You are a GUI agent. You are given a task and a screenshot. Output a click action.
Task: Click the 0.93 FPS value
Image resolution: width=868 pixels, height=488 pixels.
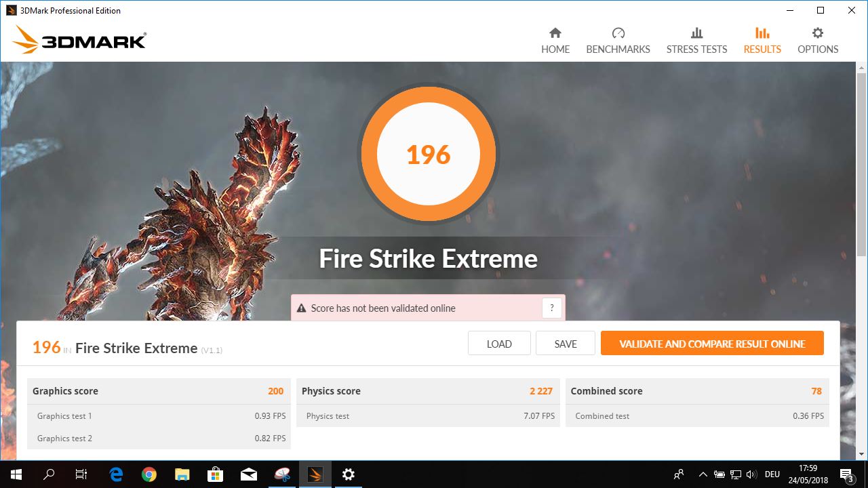(270, 416)
